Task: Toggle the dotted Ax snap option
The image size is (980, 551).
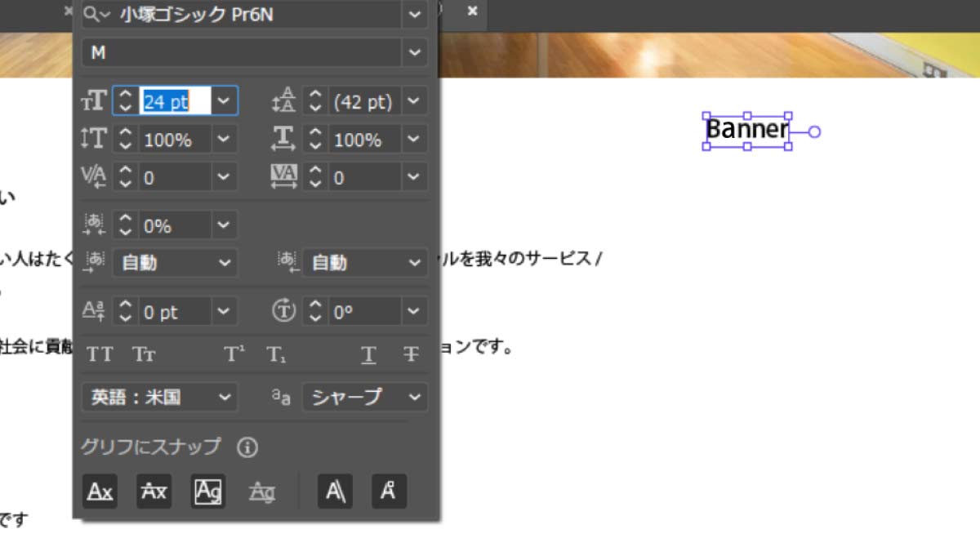Action: tap(154, 491)
